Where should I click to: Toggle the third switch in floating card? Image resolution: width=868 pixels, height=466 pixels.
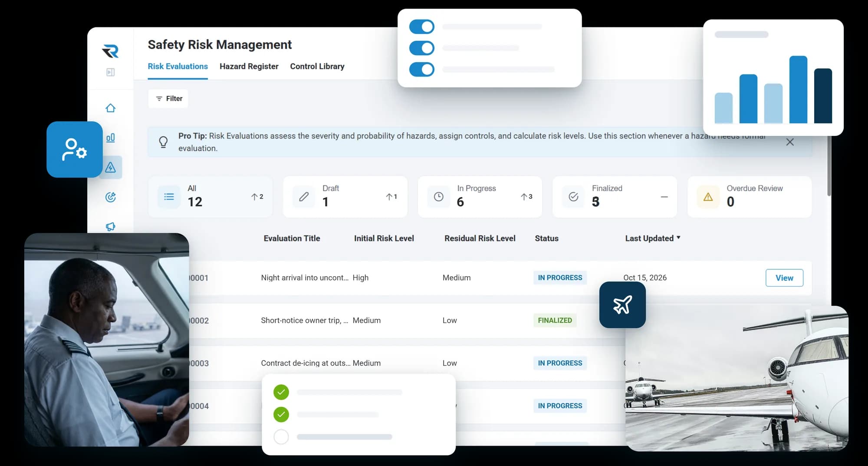tap(422, 69)
